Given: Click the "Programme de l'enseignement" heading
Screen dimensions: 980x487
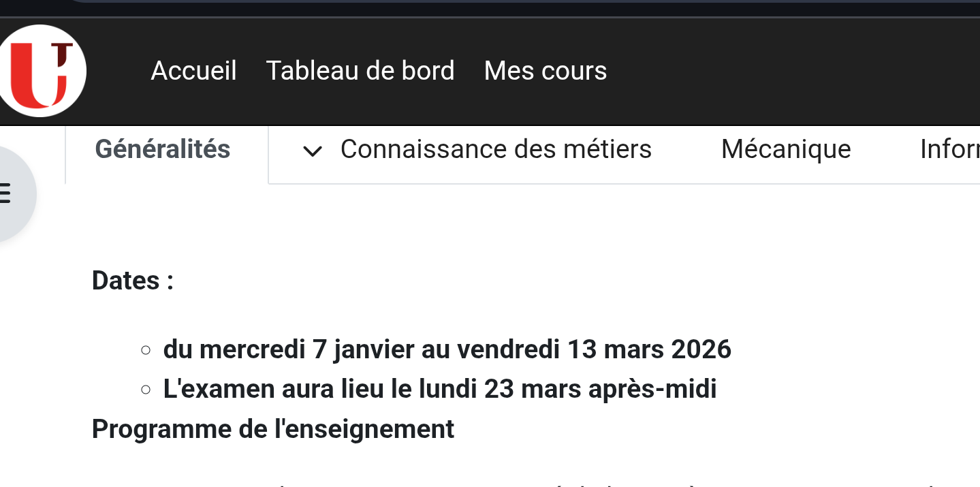Looking at the screenshot, I should (272, 429).
